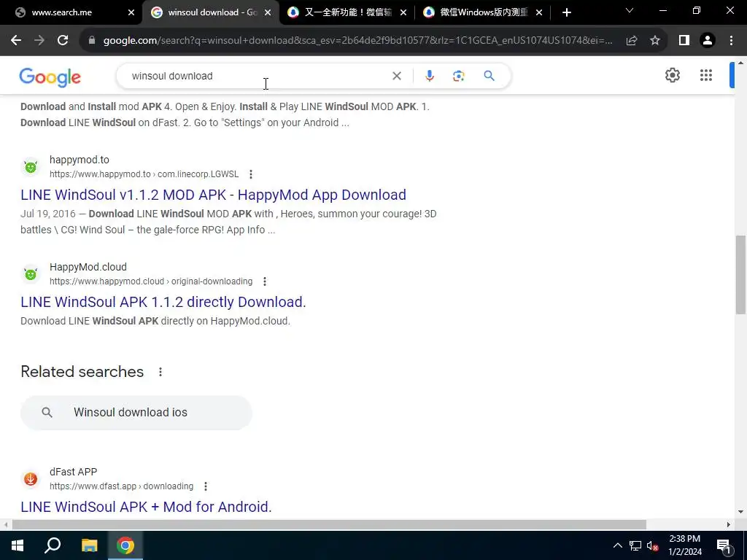Click the scroll-right arrow of horizontal scrollbar

coord(728,524)
